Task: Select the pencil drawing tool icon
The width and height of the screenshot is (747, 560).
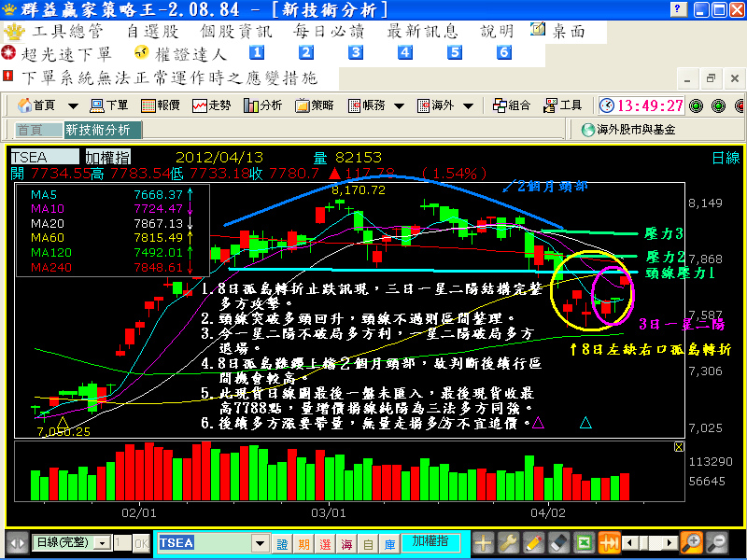Action: point(533,543)
